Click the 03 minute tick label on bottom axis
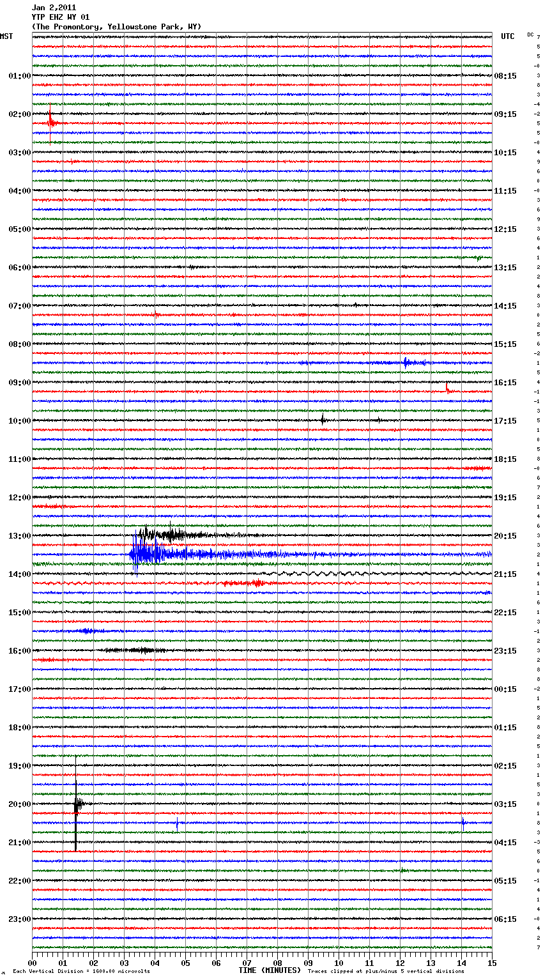Image resolution: width=543 pixels, height=980 pixels. (x=125, y=963)
